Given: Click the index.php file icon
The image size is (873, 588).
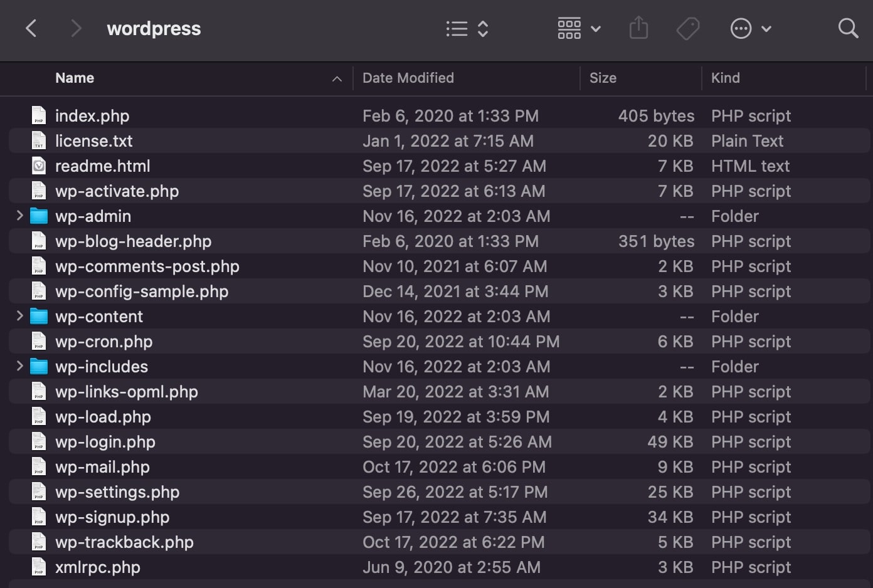Looking at the screenshot, I should tap(39, 115).
